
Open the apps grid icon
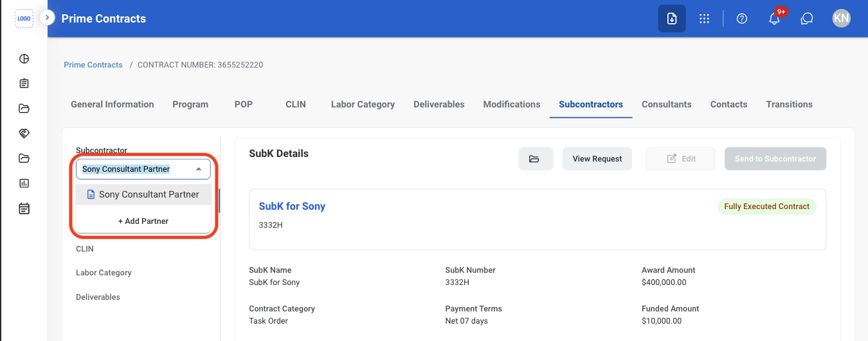click(704, 19)
